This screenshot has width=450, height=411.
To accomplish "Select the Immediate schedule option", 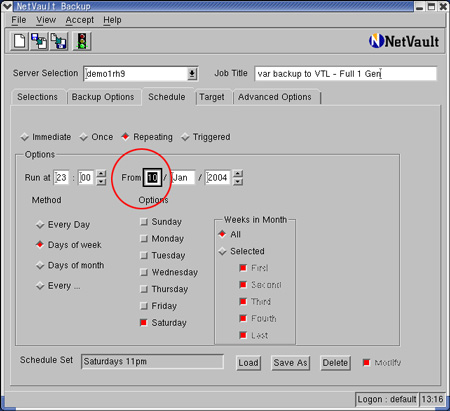I will [x=46, y=137].
